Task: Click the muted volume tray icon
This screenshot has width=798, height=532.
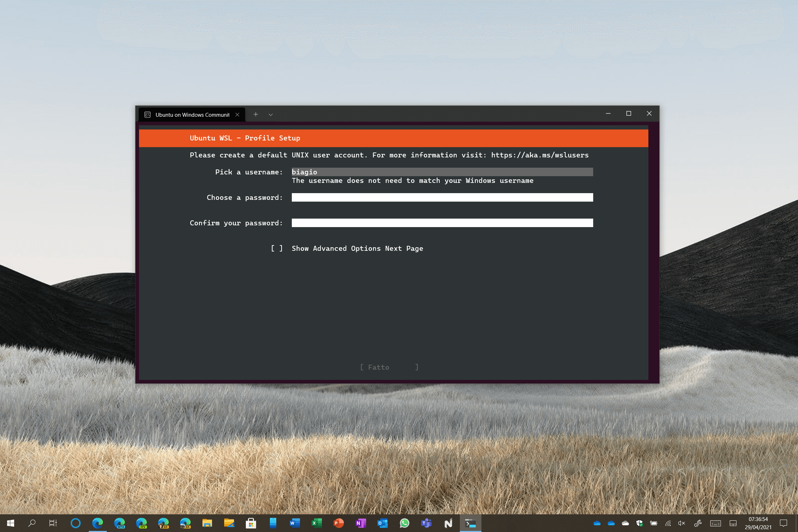Action: point(682,523)
